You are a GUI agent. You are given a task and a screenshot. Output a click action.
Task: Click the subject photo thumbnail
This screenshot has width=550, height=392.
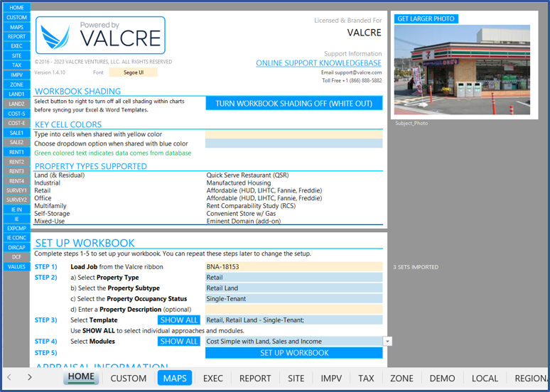point(462,70)
